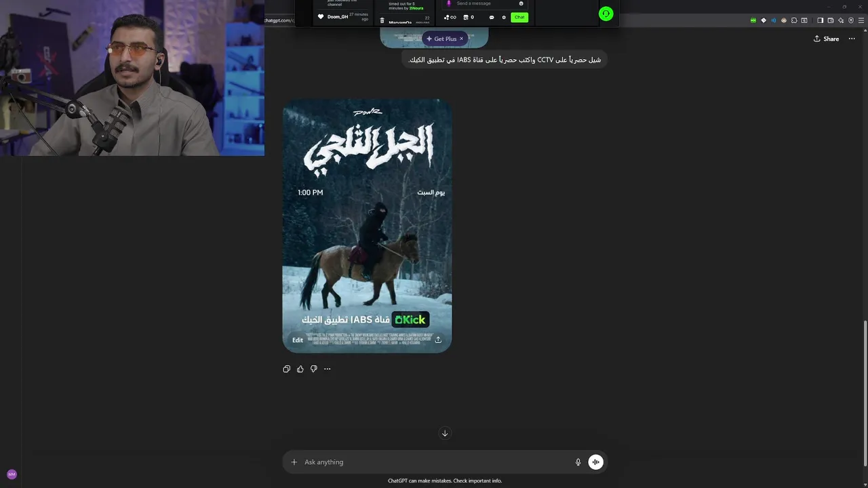Image resolution: width=868 pixels, height=488 pixels.
Task: Share this ChatGPT conversation
Action: point(827,39)
